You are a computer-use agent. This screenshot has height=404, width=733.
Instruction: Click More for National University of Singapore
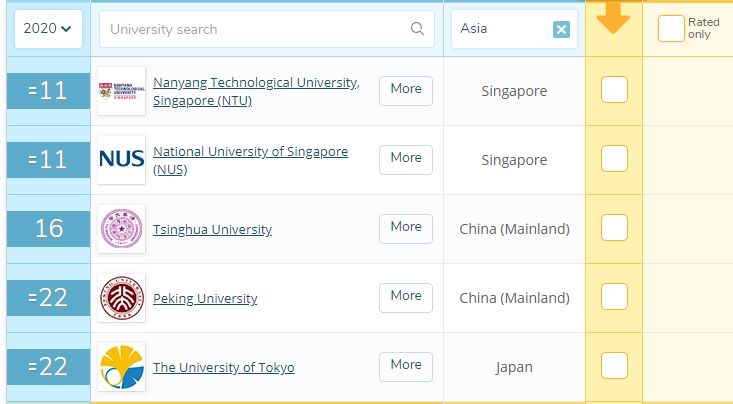(406, 160)
